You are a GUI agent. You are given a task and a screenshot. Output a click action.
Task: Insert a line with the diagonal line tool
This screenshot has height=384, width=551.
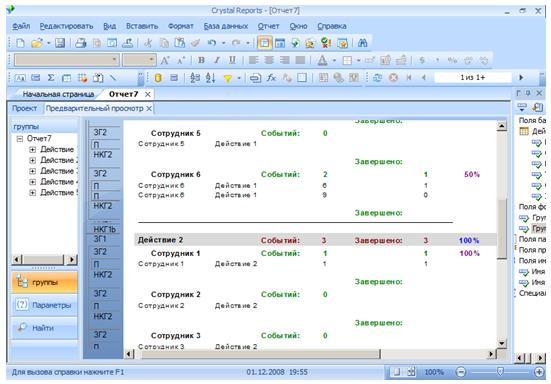click(x=113, y=78)
